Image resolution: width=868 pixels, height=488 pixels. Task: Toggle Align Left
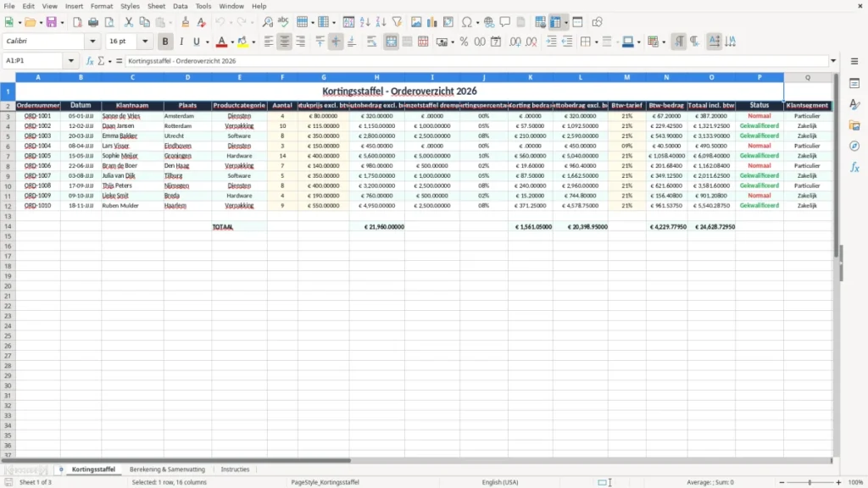click(269, 42)
